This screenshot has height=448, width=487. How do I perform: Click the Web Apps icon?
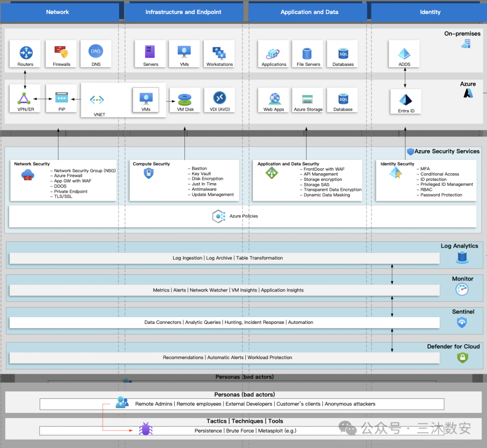tap(275, 99)
